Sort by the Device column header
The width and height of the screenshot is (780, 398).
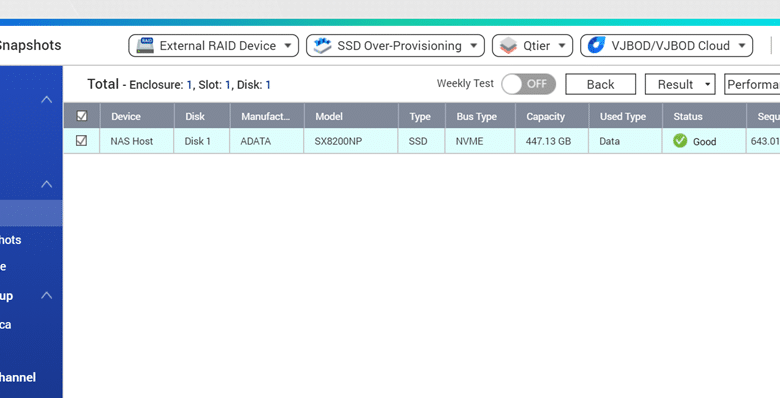click(x=137, y=116)
